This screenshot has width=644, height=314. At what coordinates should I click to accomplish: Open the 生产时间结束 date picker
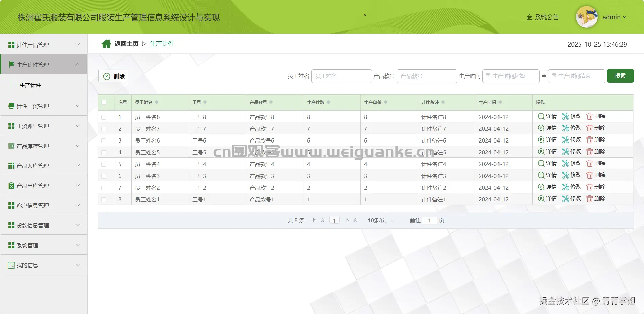[x=577, y=76]
